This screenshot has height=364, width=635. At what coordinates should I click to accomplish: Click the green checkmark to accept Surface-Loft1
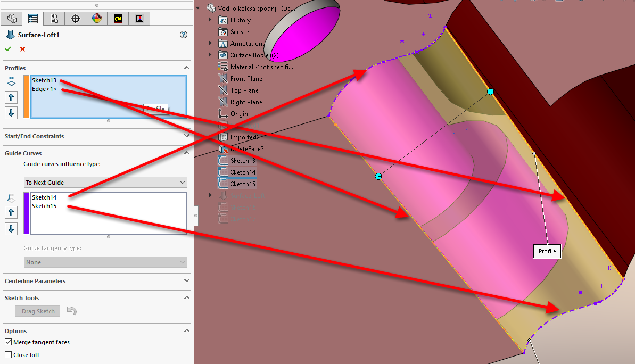click(8, 49)
